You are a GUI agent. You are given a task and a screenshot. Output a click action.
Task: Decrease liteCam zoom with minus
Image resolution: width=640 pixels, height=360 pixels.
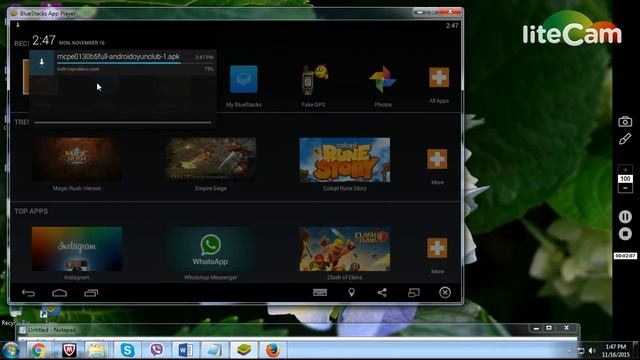(x=625, y=188)
